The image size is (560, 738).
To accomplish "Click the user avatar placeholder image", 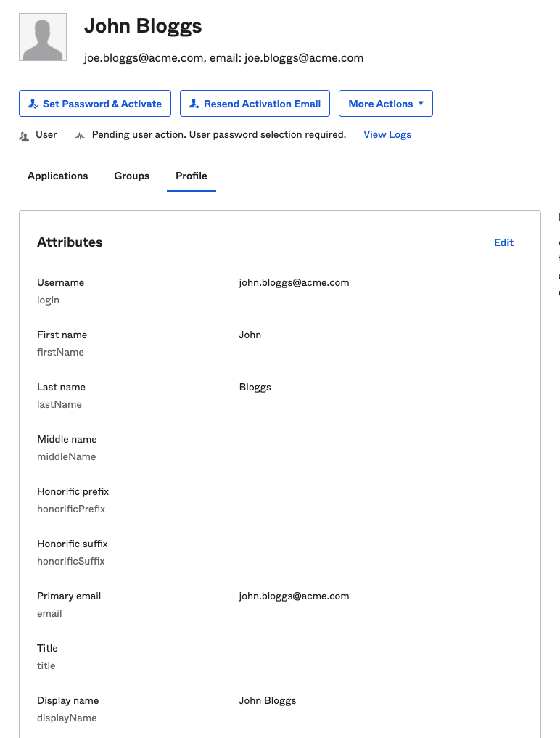I will point(43,37).
